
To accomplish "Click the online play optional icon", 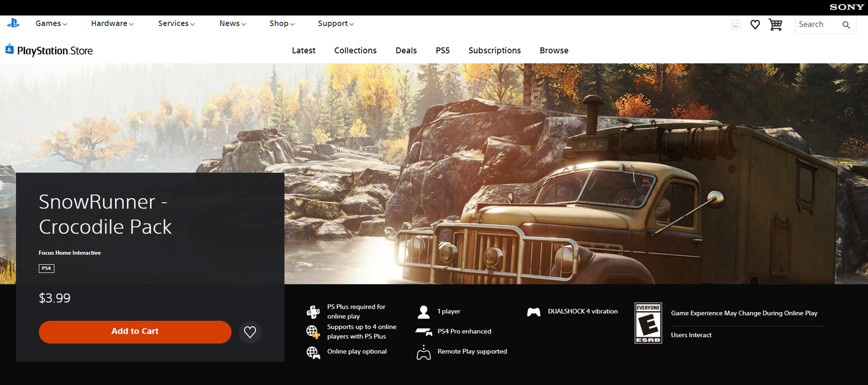I will (313, 352).
